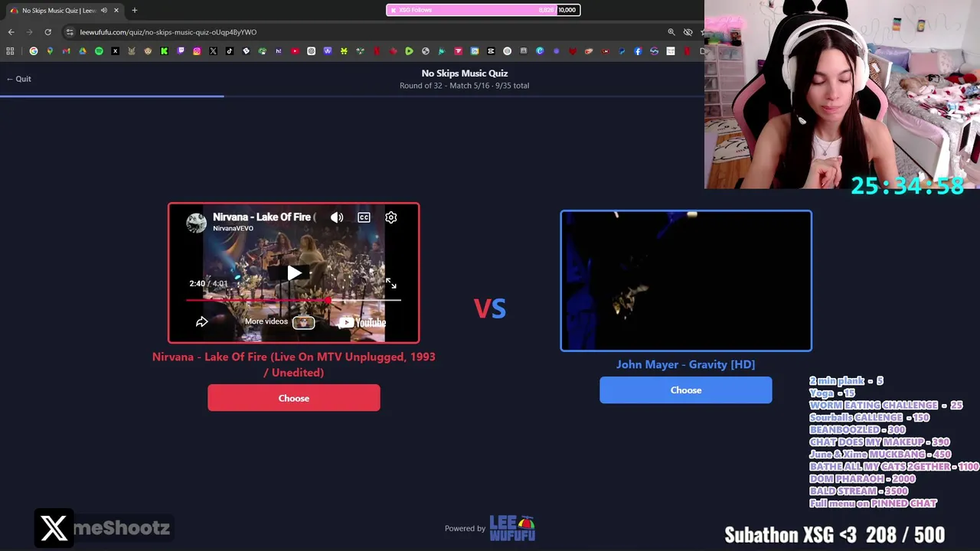The image size is (980, 551).
Task: Open a new browser tab
Action: 134,10
